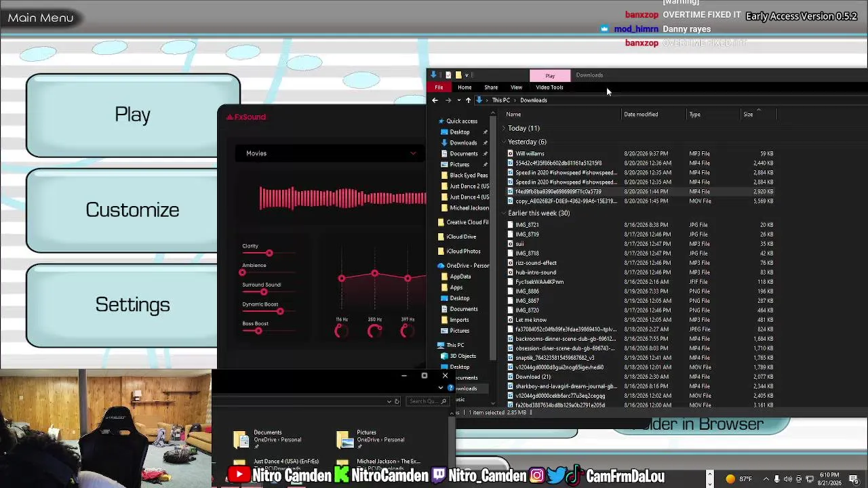Open the Black Eyed Peas folder
This screenshot has width=868, height=488.
pos(465,176)
